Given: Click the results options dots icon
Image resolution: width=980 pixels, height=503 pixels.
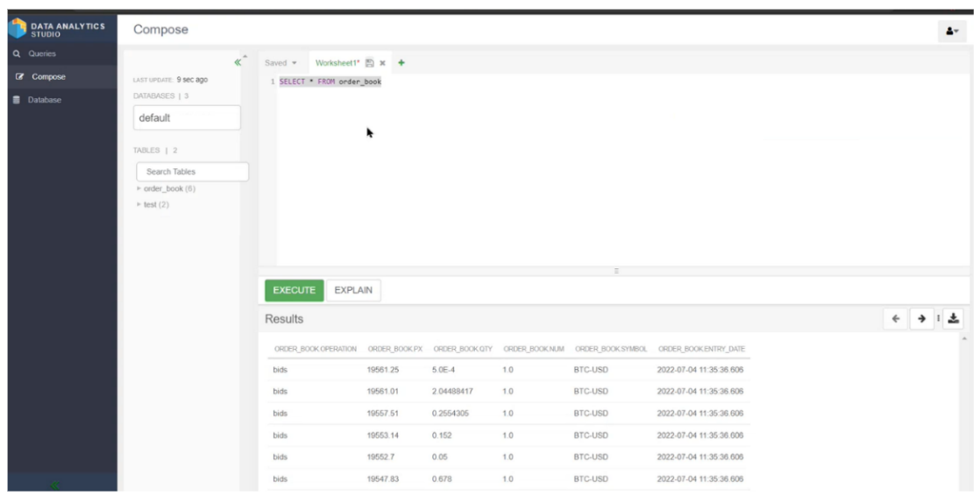Looking at the screenshot, I should coord(938,319).
